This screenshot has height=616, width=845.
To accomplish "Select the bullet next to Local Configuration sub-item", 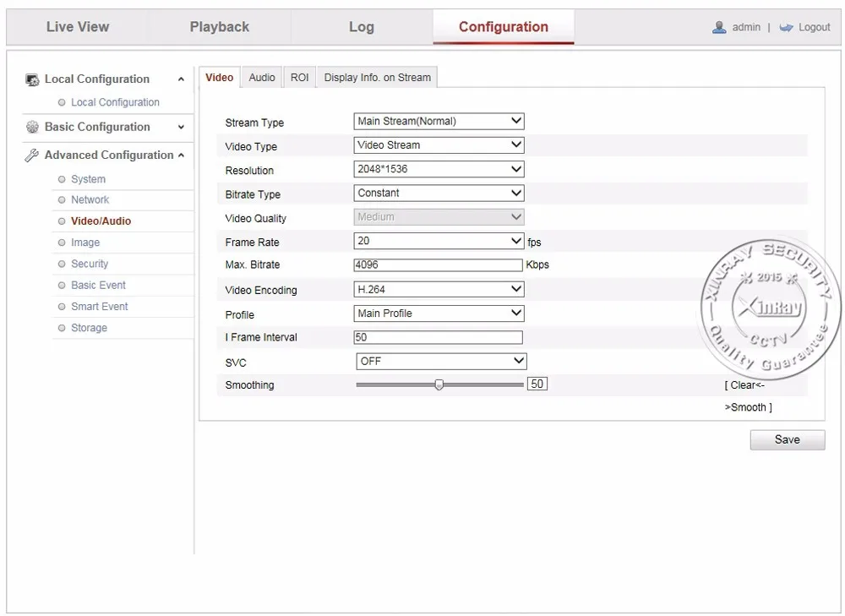I will tap(62, 102).
